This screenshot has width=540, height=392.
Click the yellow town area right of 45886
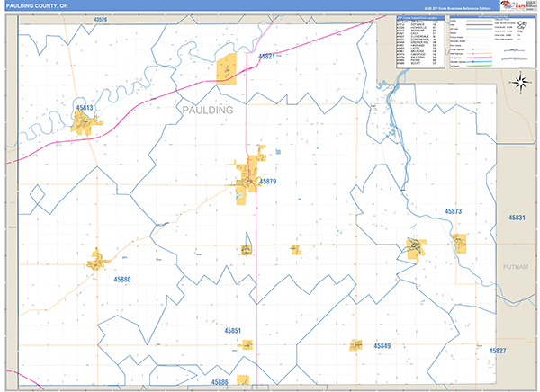[x=243, y=380]
